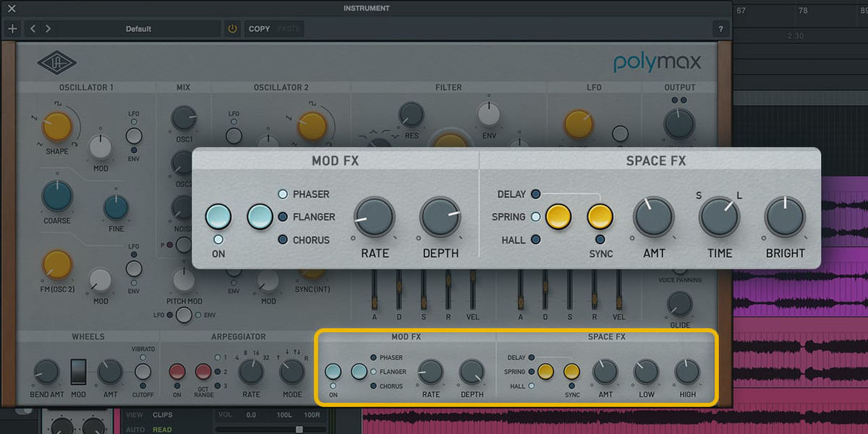Toggle MOD FX ON button in bottom strip
Image resolution: width=868 pixels, height=434 pixels.
point(333,372)
